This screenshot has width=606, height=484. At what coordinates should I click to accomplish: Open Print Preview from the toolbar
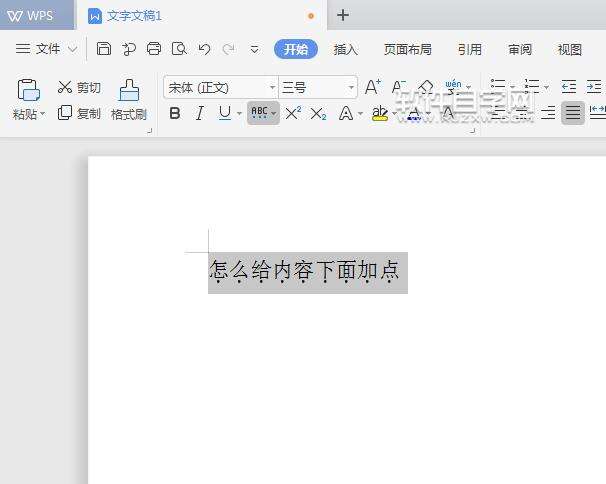(x=179, y=49)
